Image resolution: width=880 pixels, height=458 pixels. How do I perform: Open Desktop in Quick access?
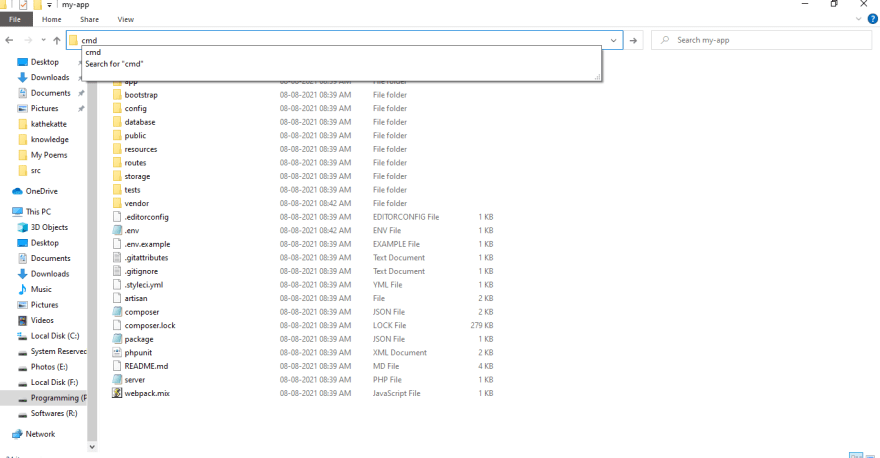tap(44, 62)
